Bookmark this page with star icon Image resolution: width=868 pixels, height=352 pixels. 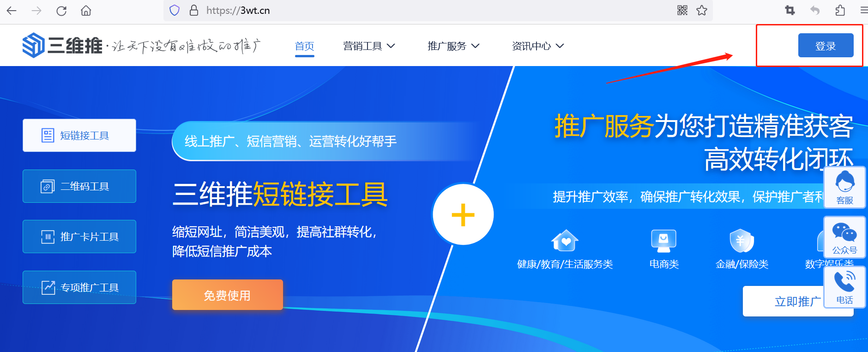pyautogui.click(x=702, y=11)
